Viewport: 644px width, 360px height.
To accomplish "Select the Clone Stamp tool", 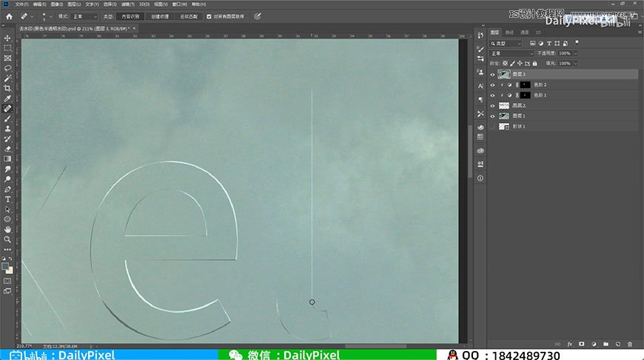I will point(7,129).
